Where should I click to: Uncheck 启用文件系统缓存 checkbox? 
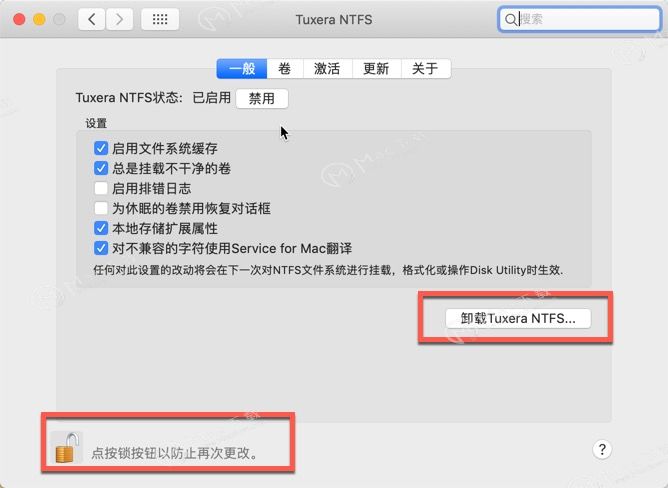click(x=101, y=148)
